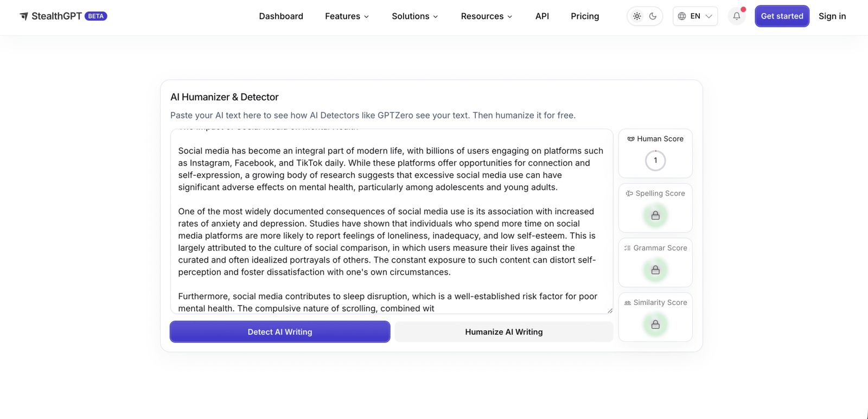Click the Similarity Score label icon

tap(628, 303)
